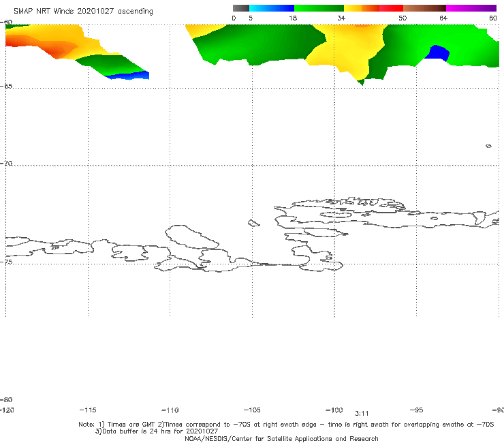Pick the brown segment of the colorbar
The height and width of the screenshot is (443, 504).
point(424,8)
